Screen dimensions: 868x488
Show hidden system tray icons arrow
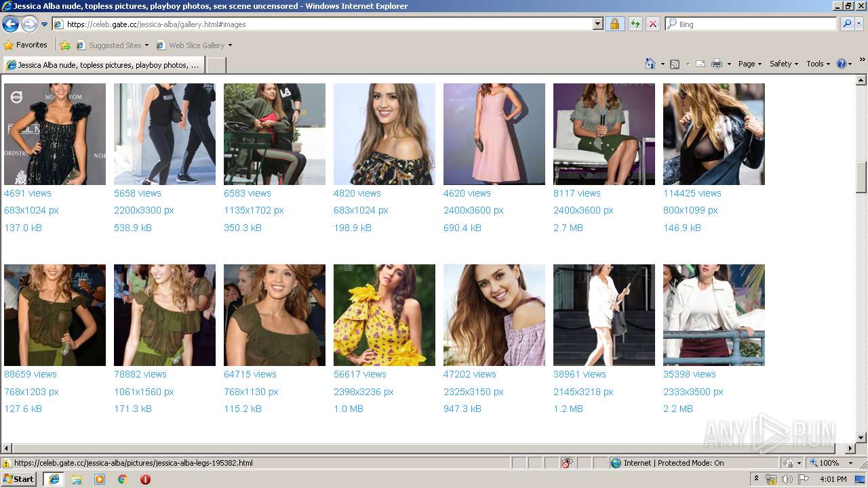(x=757, y=479)
